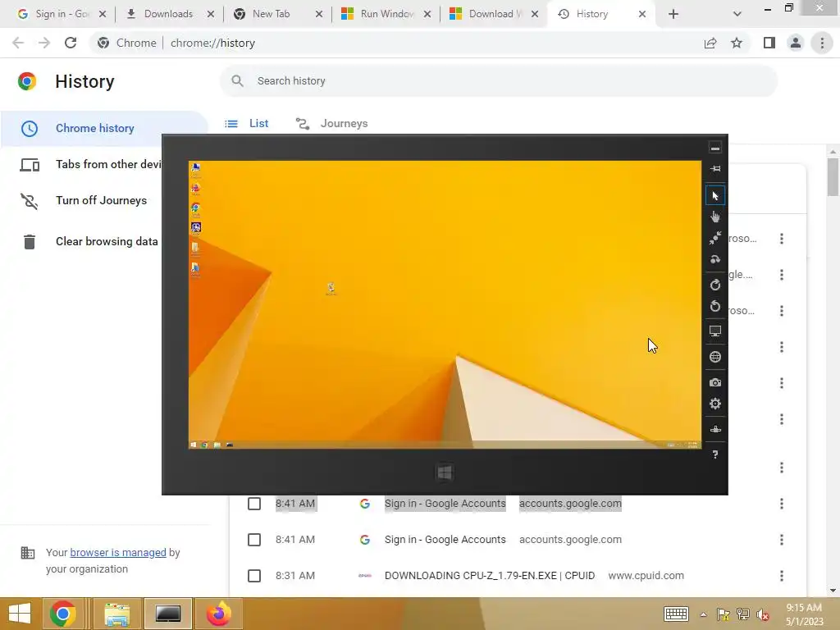Image resolution: width=840 pixels, height=630 pixels.
Task: Switch to List view
Action: 247,124
